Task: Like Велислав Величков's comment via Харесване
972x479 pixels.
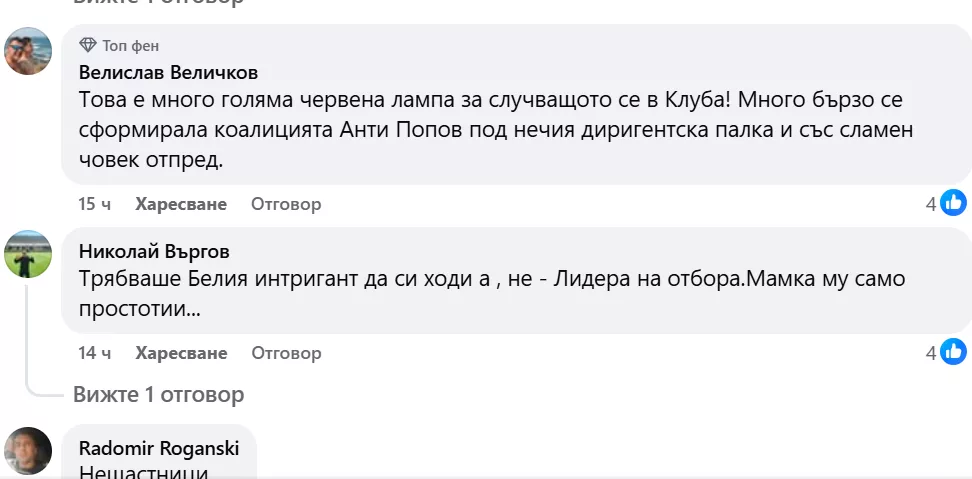Action: click(x=181, y=204)
